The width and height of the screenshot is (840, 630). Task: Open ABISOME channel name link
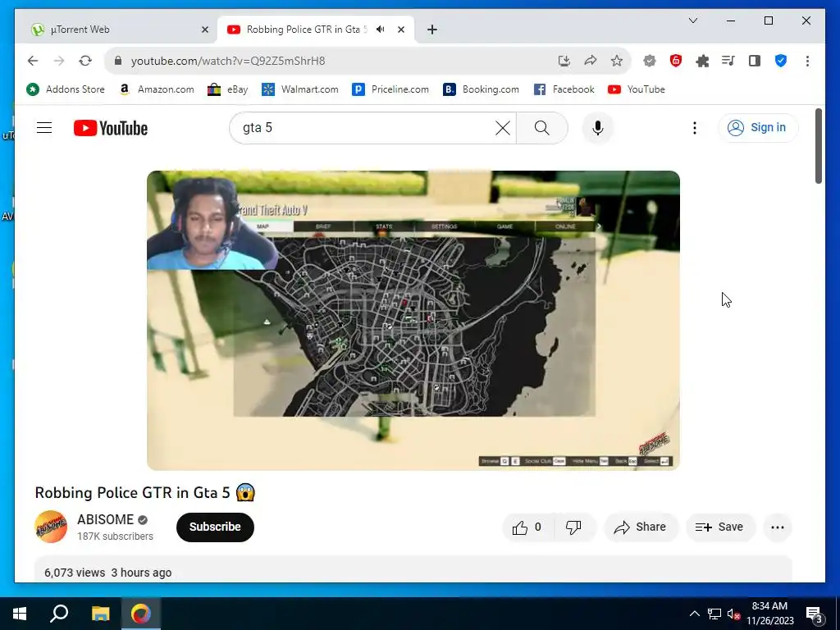[106, 519]
